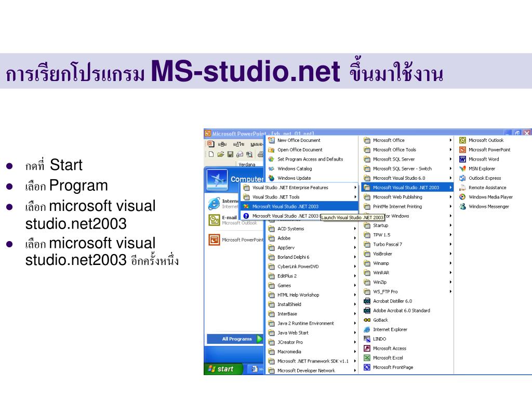
Task: Click MSN Explorer butterfly icon
Action: (462, 168)
